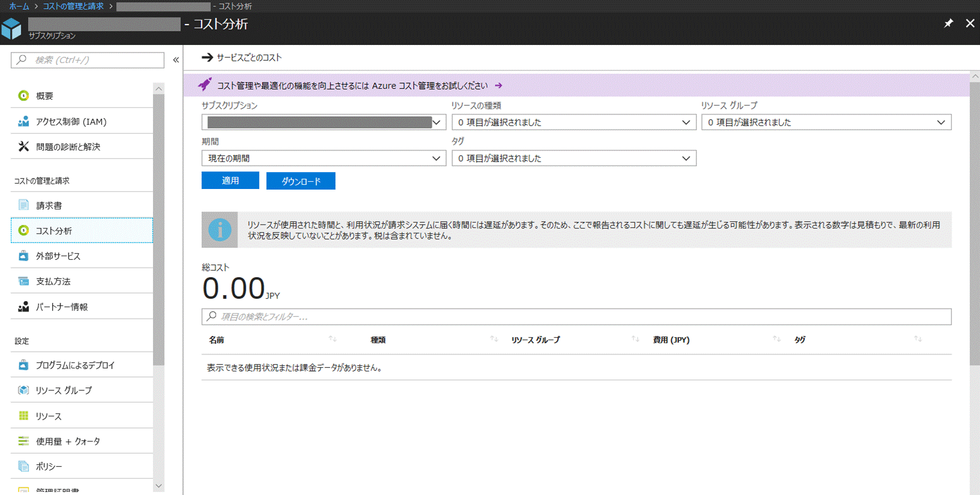
Task: Open 問題の診断と解決 wrench icon
Action: click(x=23, y=146)
